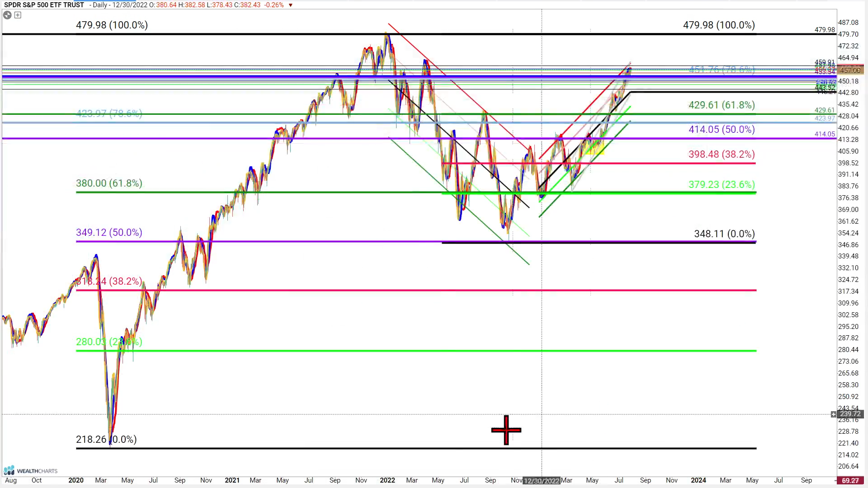This screenshot has width=868, height=488.
Task: Click the small purple 414.05 tag near the price axis
Action: (825, 134)
